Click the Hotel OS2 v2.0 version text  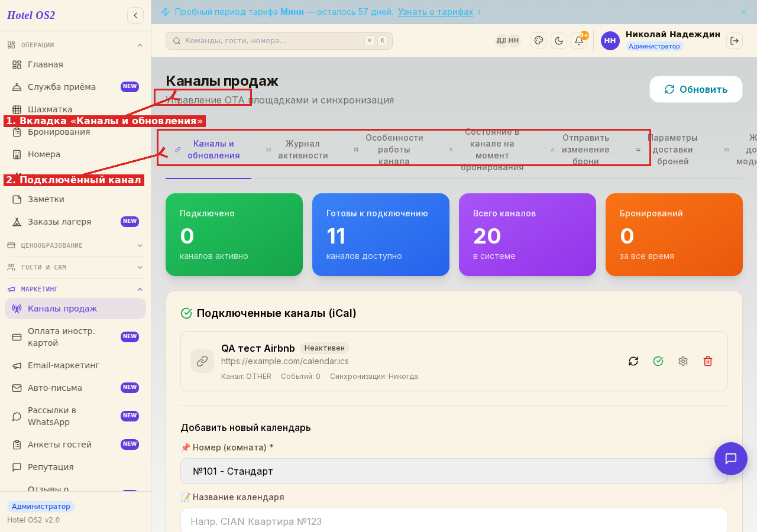(x=33, y=520)
